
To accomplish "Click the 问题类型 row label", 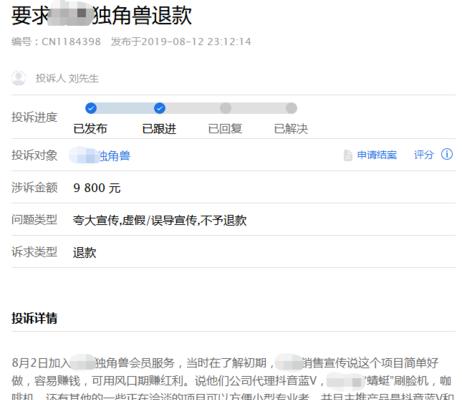I will (x=34, y=220).
